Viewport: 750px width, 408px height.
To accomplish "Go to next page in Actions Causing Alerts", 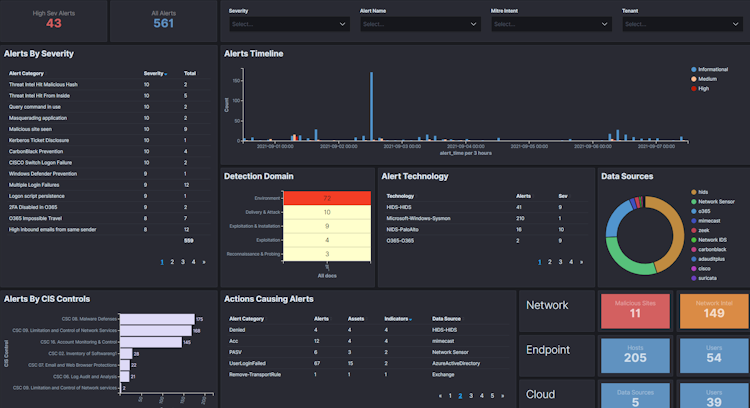I will 503,396.
